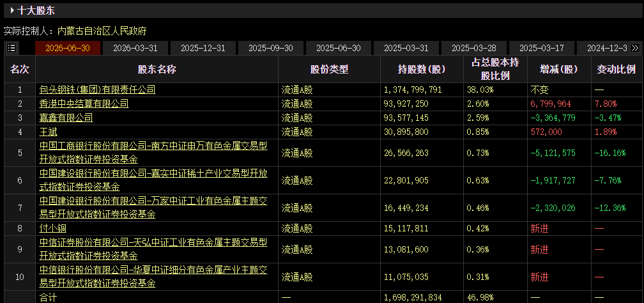
Task: Show more report dates with >> arrow
Action: (635, 48)
